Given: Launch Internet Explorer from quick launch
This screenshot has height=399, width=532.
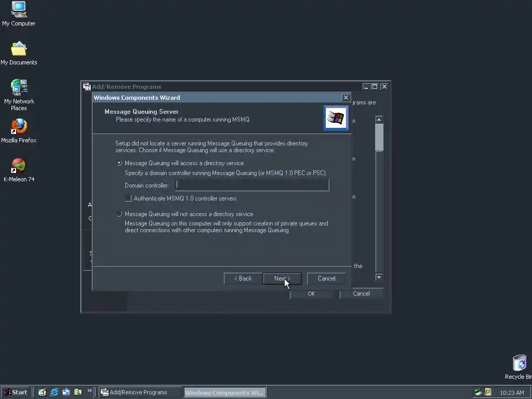Looking at the screenshot, I should point(54,392).
